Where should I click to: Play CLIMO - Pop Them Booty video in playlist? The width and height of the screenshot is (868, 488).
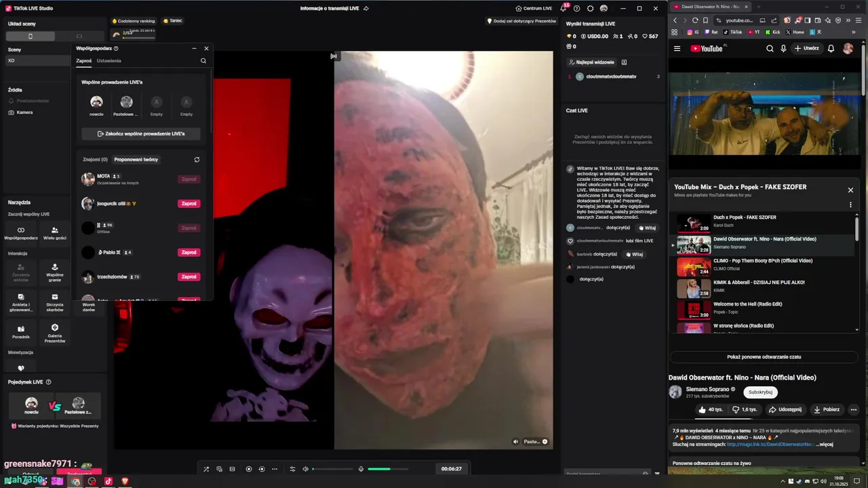tap(762, 266)
